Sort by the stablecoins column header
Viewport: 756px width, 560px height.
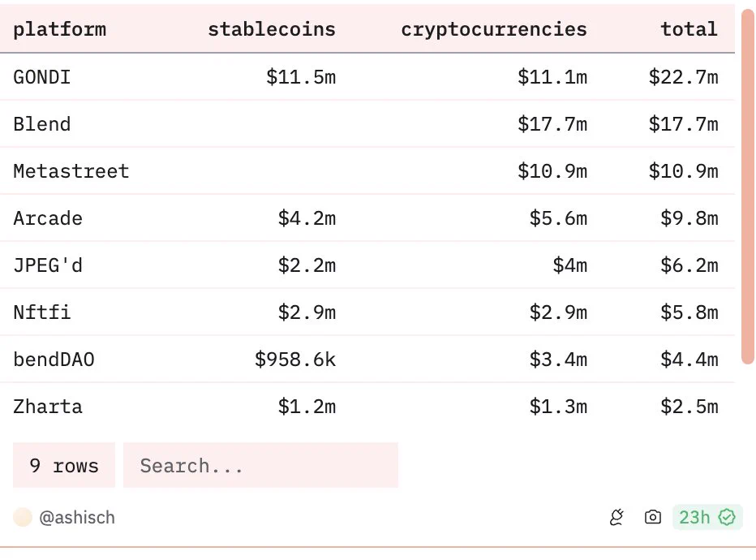tap(272, 29)
